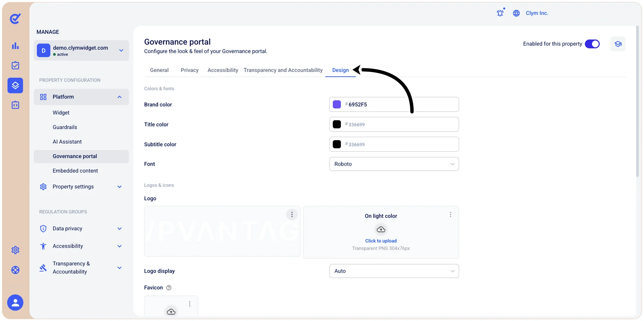Image resolution: width=644 pixels, height=321 pixels.
Task: Expand Transparency & Accountability group
Action: pos(81,268)
